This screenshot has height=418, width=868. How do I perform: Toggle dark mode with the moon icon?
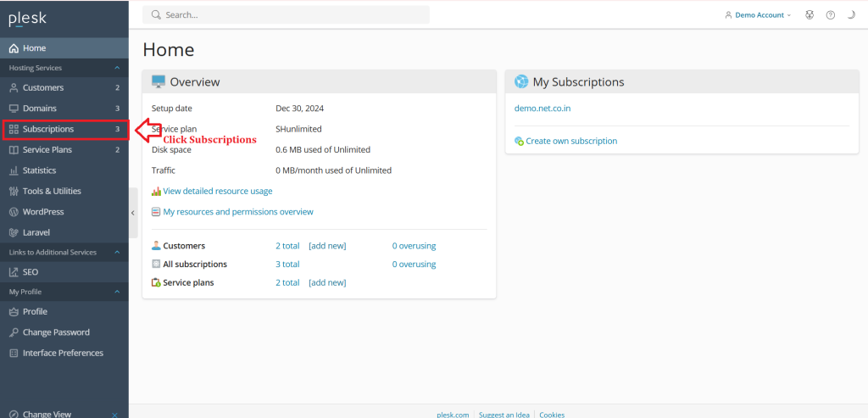(x=851, y=15)
